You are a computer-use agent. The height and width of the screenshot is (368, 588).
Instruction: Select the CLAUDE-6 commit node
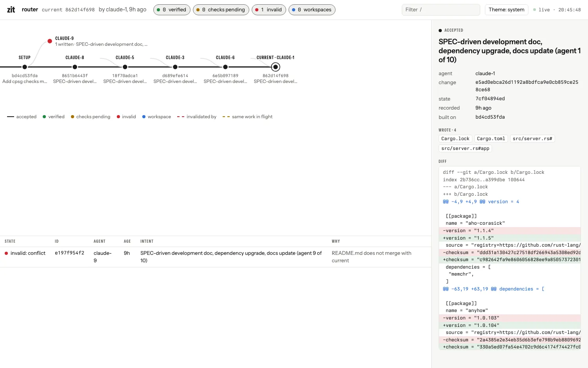(x=225, y=67)
